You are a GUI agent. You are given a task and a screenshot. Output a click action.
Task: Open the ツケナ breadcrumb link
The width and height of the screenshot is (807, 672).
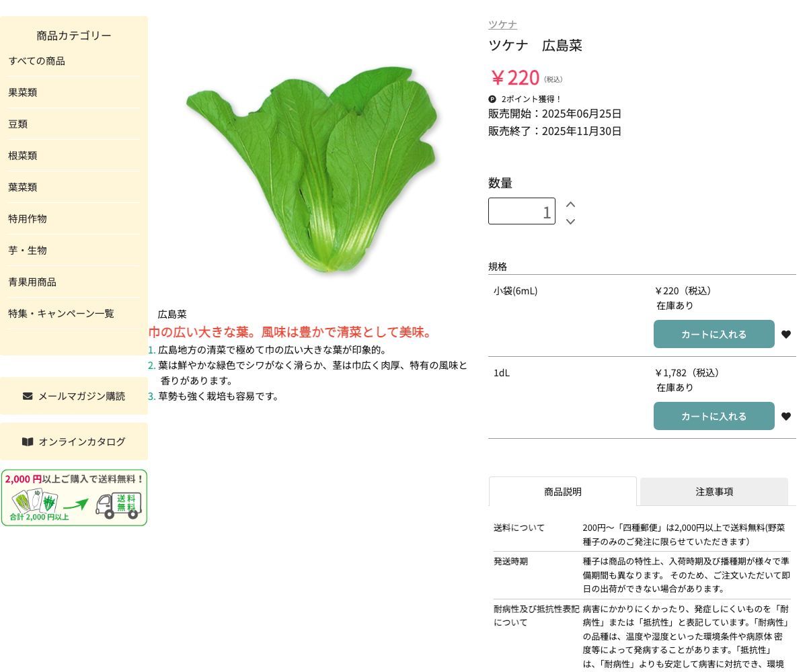(502, 25)
